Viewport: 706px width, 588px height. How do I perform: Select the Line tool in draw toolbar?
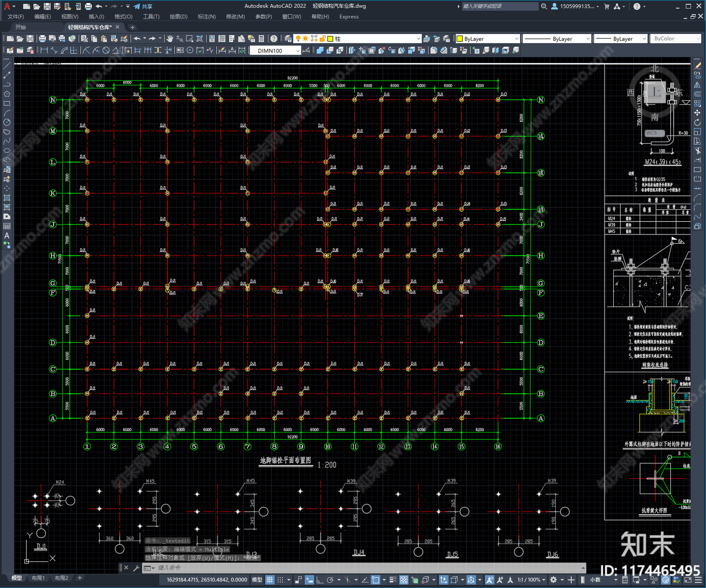pos(7,65)
